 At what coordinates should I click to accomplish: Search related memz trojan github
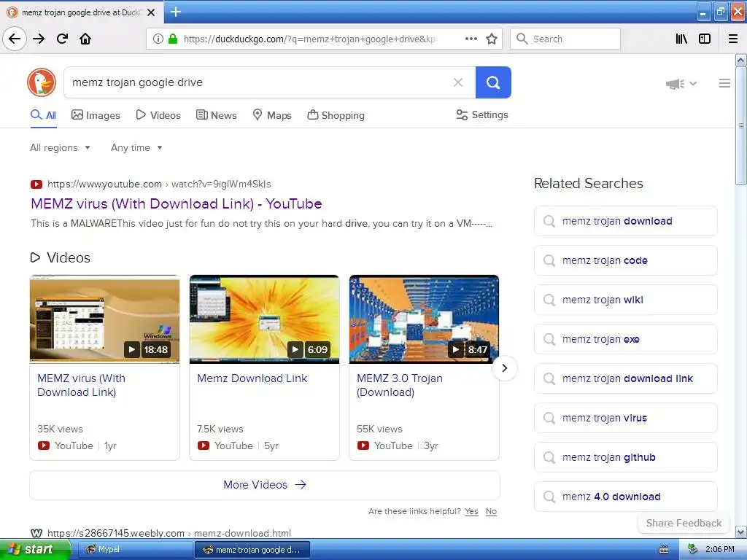625,457
